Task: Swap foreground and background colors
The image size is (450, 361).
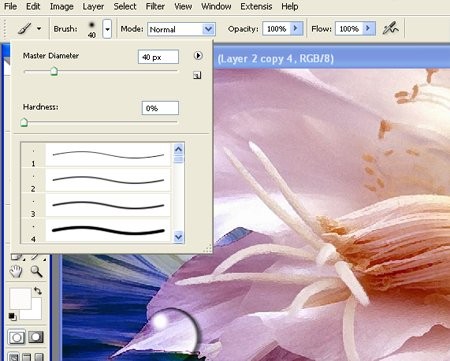Action: pos(38,291)
